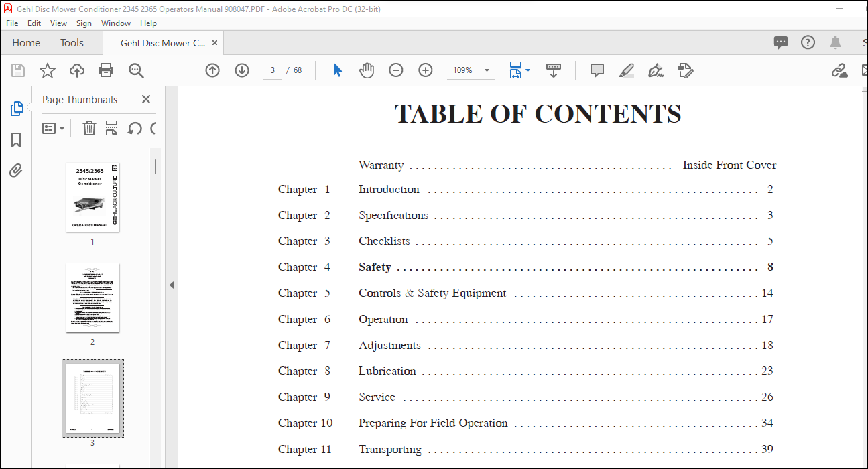Click the Introduction contents entry
This screenshot has width=868, height=469.
389,190
